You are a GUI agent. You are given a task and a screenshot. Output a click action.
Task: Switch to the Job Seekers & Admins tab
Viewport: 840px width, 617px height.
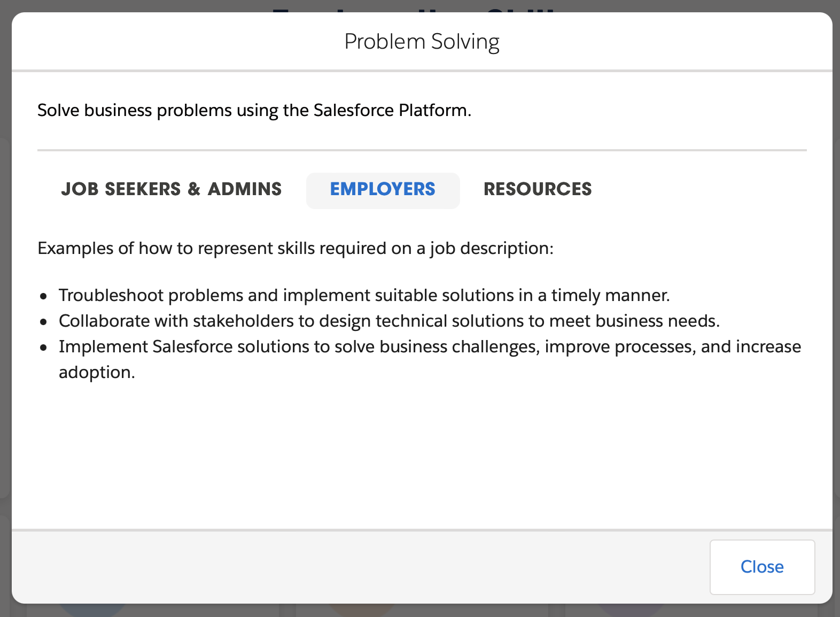(x=171, y=189)
